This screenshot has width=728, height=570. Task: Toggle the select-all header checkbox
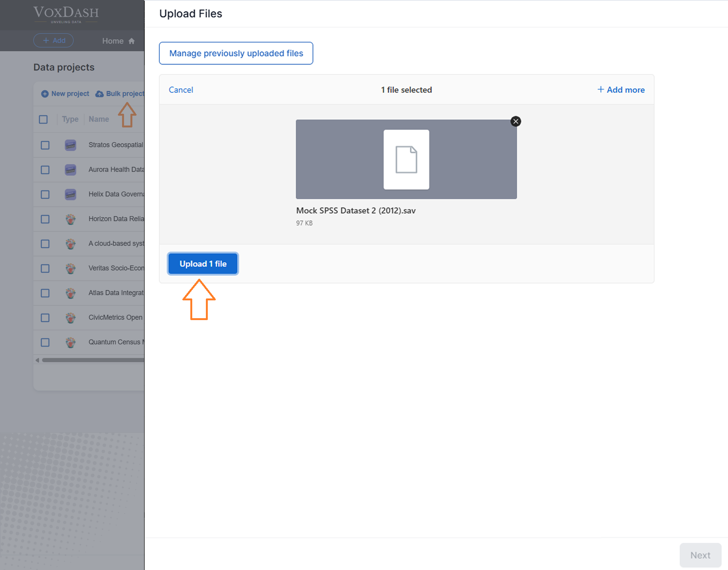(x=43, y=119)
